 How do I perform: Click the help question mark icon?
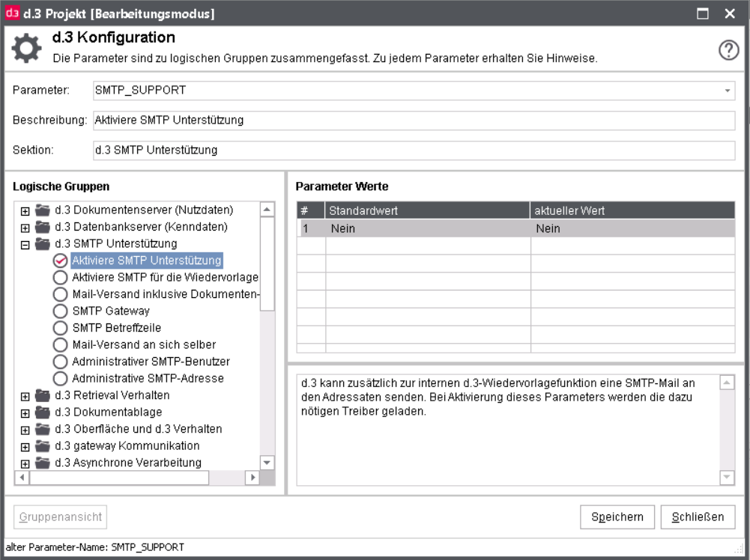pos(728,49)
